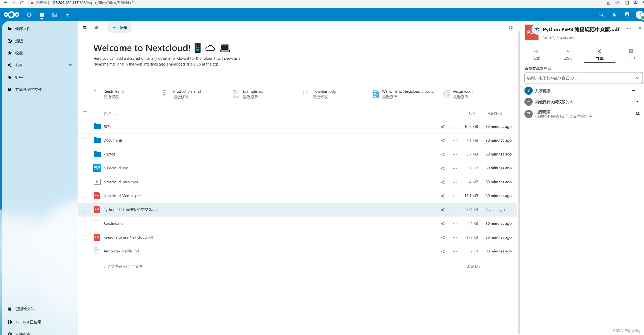
Task: Open more actions for Templates credits.md
Action: coord(455,251)
